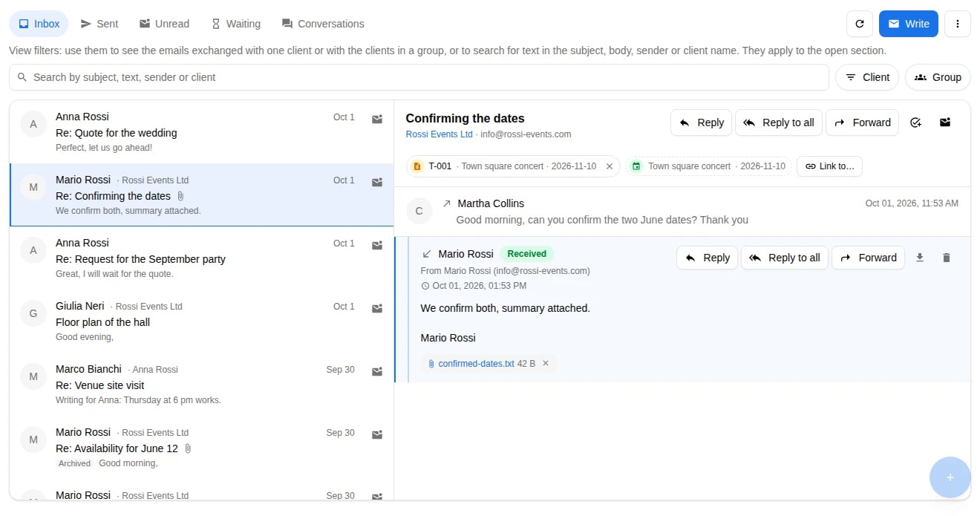
Task: Click 'Reply to all' in Mario Rossi's message
Action: click(x=785, y=258)
